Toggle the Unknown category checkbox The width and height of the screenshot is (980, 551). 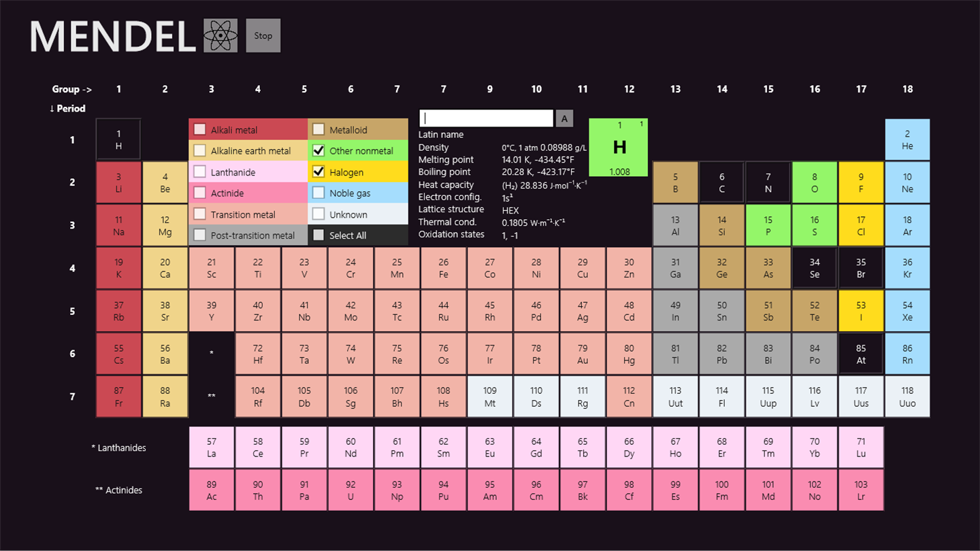click(x=318, y=214)
